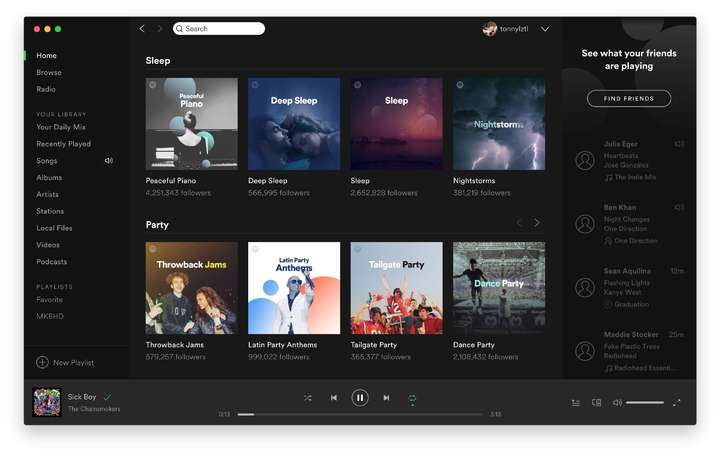Click Graduation album in friend feed
The height and width of the screenshot is (456, 720).
[x=631, y=304]
